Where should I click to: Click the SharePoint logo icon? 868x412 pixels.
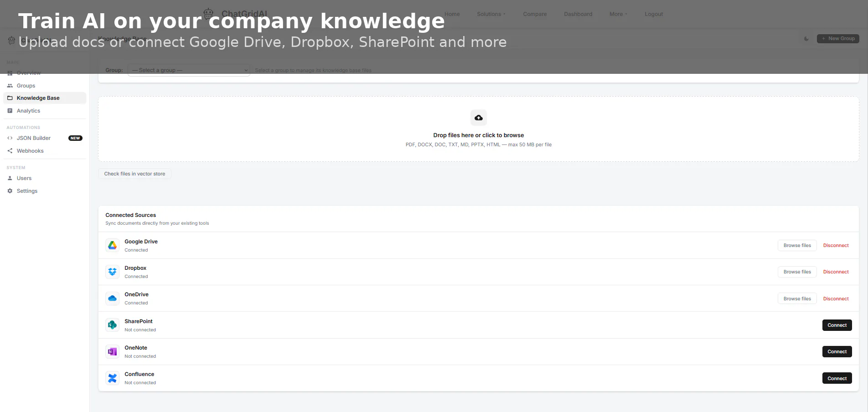coord(113,325)
